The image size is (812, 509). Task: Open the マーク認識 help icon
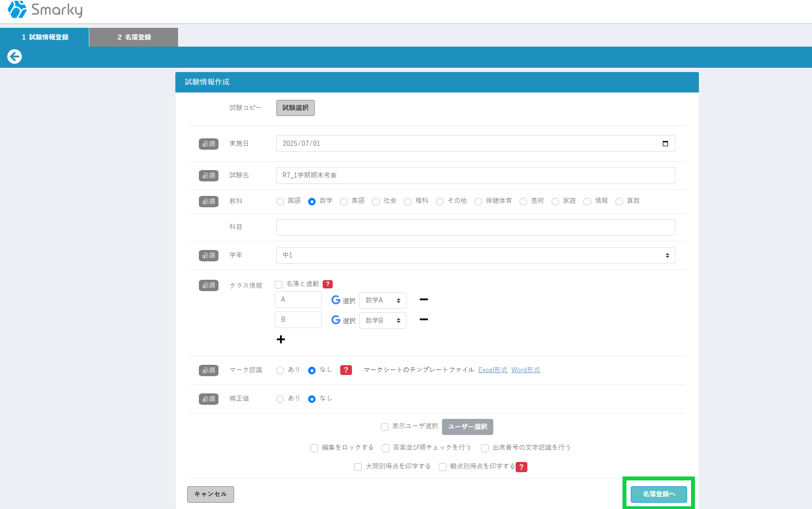(346, 370)
